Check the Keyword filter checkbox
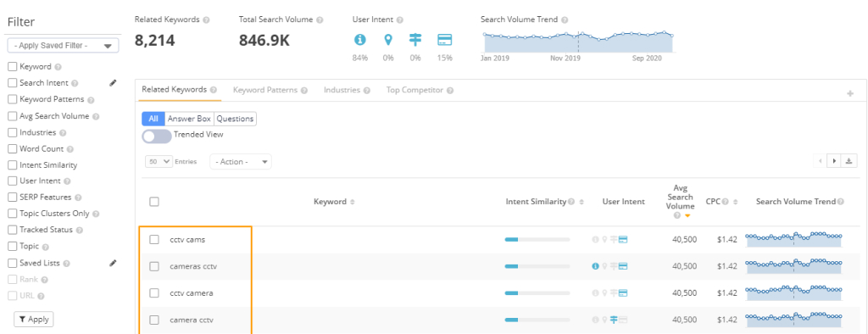 coord(12,66)
